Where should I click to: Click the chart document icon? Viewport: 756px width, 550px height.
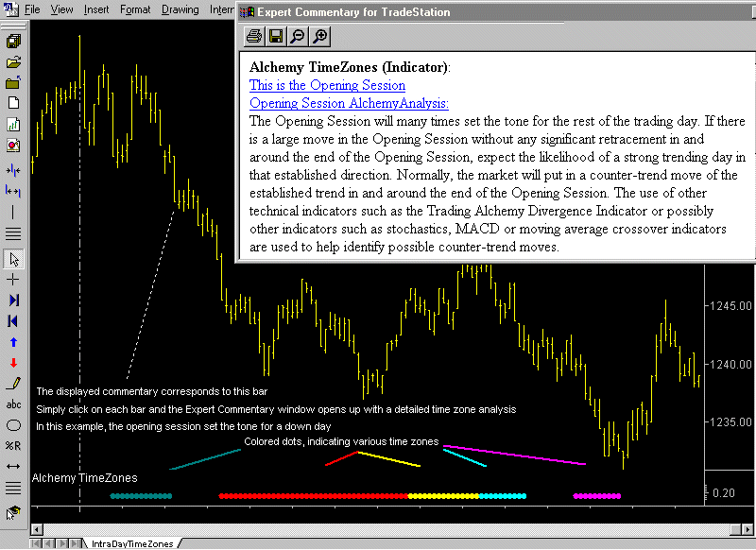click(13, 125)
